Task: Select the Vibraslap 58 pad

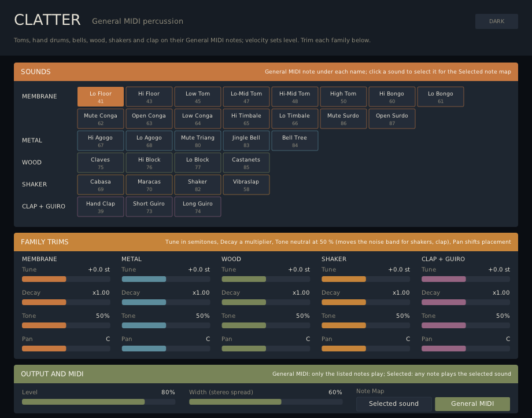Action: (246, 185)
